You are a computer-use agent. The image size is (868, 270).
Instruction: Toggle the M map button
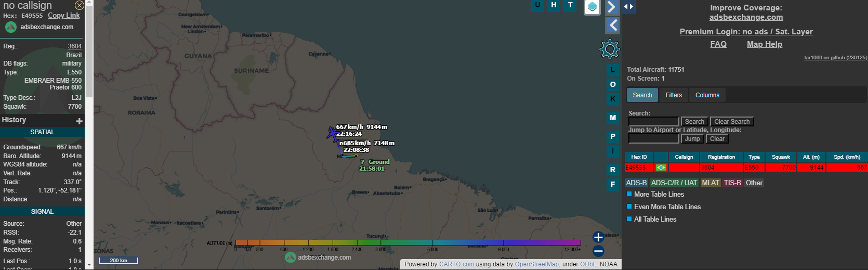tap(613, 118)
